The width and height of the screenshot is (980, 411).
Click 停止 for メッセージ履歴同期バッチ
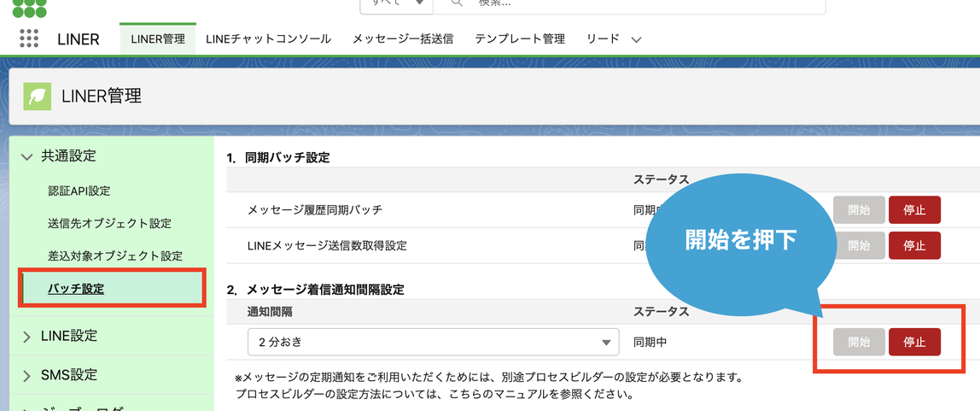pos(914,209)
